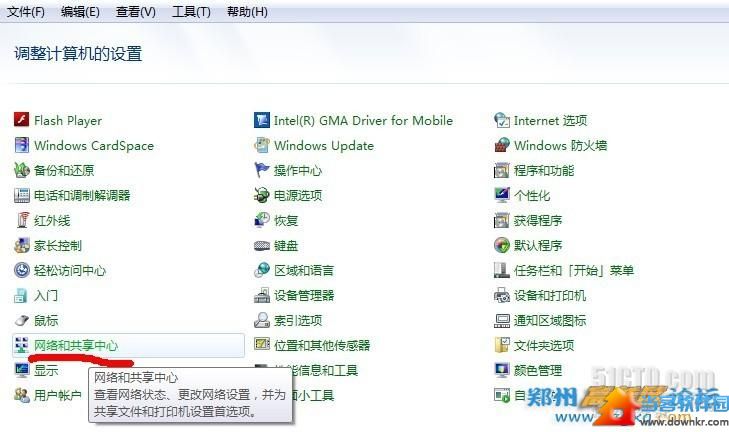729x432 pixels.
Task: Click the 网络和共享中心 icon
Action: 21,345
